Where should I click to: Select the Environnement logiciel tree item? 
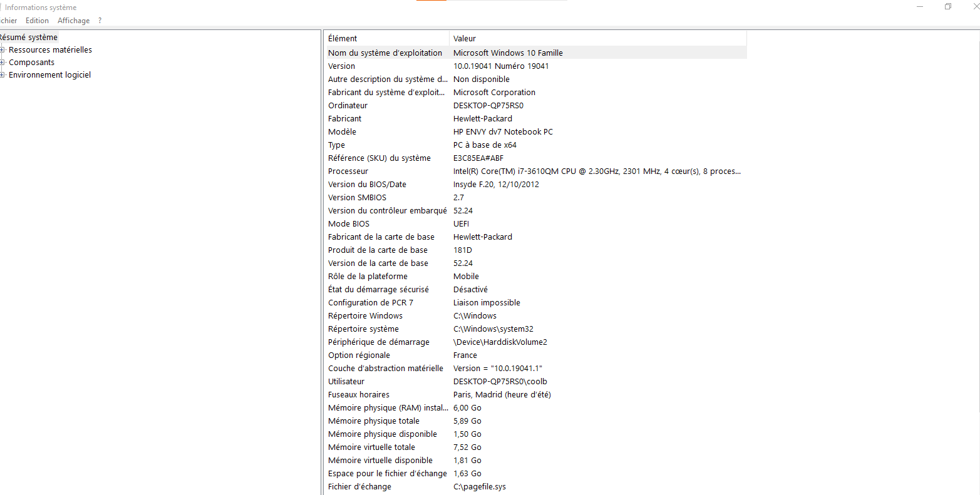pos(49,75)
